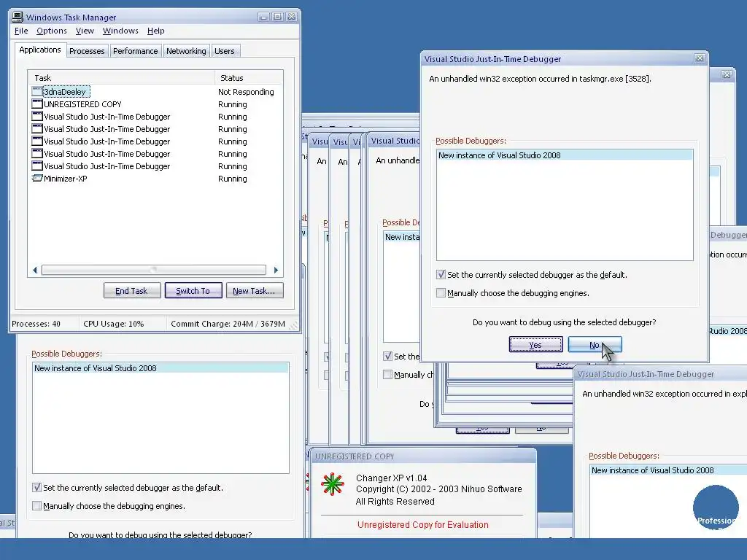Viewport: 747px width, 560px height.
Task: Click Yes in the taskmgr.exe debugger dialog
Action: pyautogui.click(x=535, y=345)
